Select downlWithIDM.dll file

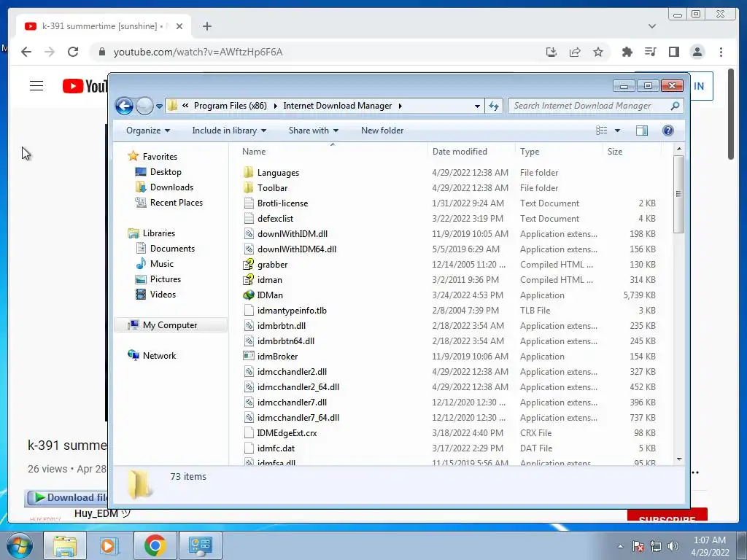(x=292, y=234)
